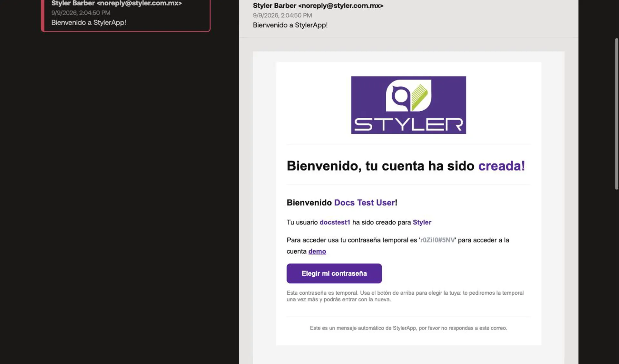Click the sender name in email list item

(116, 3)
